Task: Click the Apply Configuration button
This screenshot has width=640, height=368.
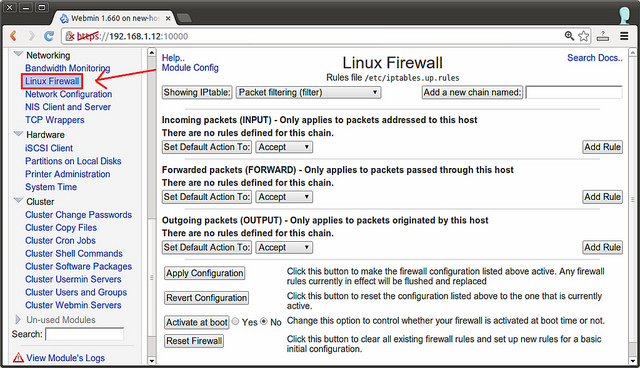Action: 204,273
